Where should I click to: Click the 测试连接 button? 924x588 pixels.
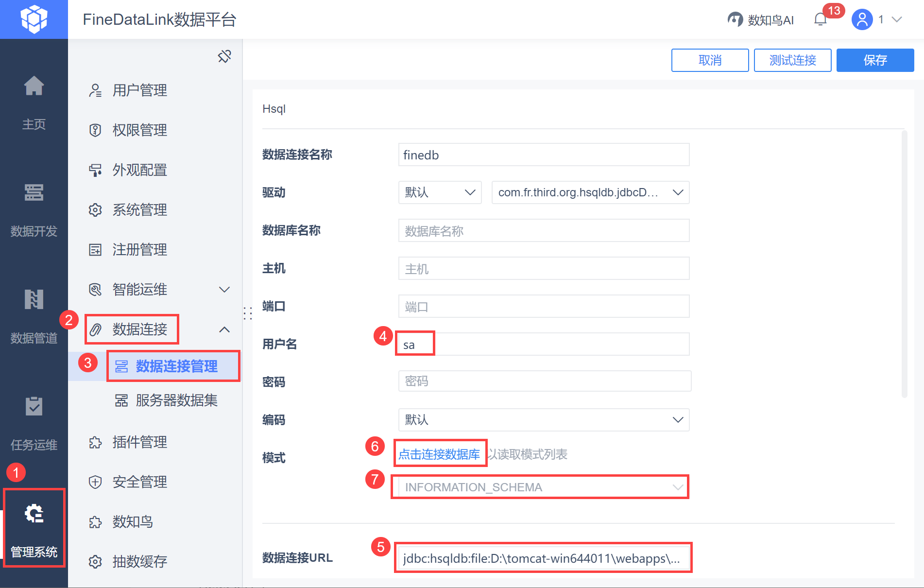792,60
